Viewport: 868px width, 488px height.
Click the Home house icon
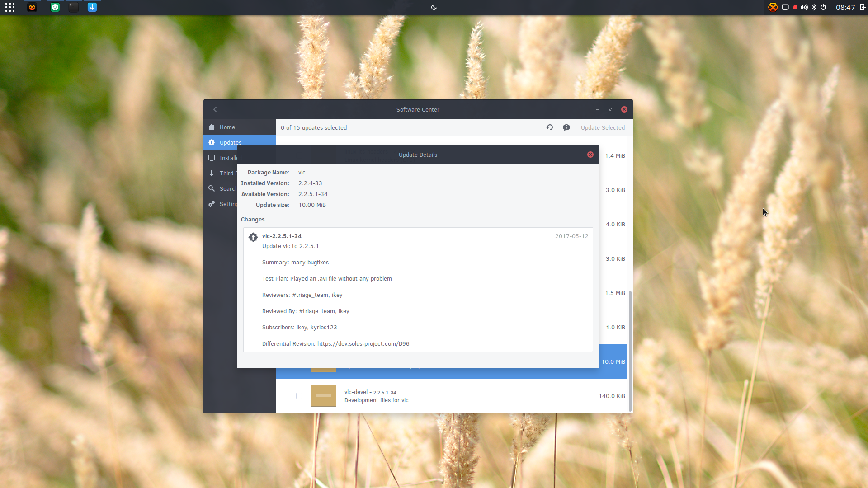[212, 127]
